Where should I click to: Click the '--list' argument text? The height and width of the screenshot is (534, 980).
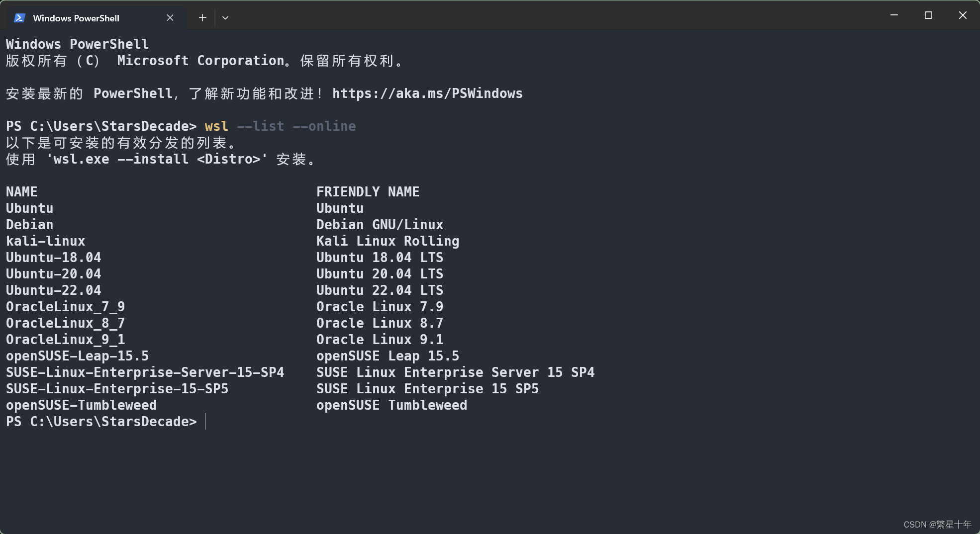(x=260, y=126)
